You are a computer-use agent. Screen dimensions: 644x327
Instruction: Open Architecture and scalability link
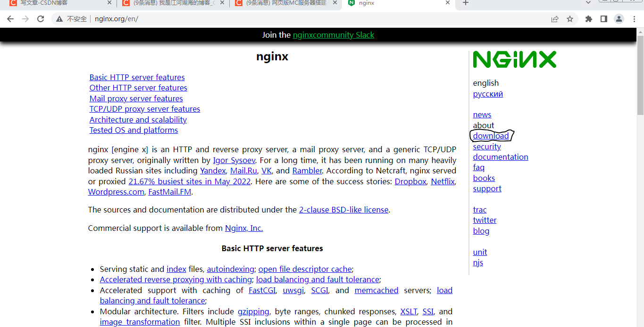[x=138, y=120]
